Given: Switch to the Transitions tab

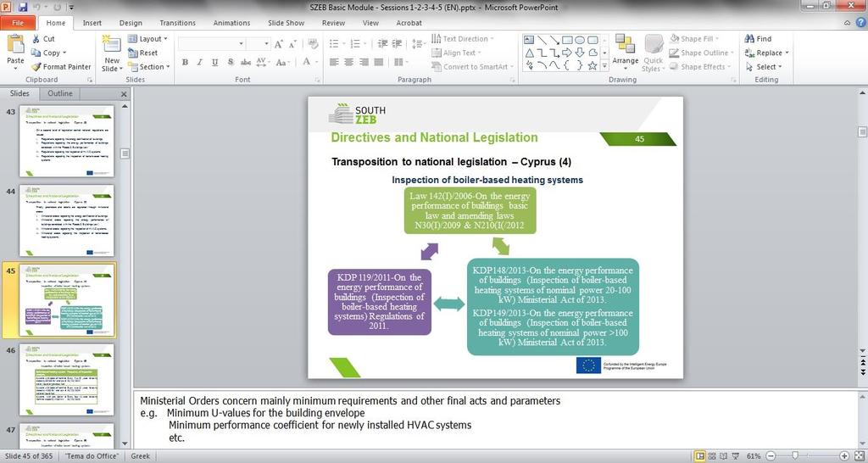Looking at the screenshot, I should tap(177, 23).
